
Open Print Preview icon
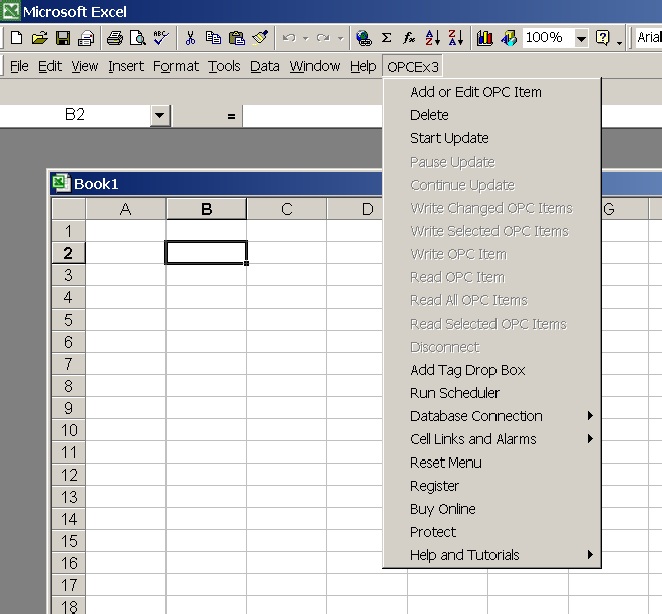point(138,38)
